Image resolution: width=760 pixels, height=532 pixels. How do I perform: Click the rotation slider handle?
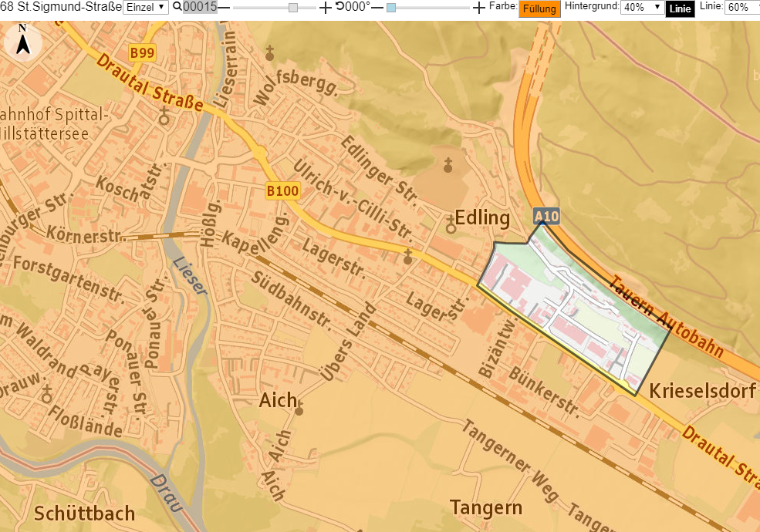pyautogui.click(x=391, y=8)
